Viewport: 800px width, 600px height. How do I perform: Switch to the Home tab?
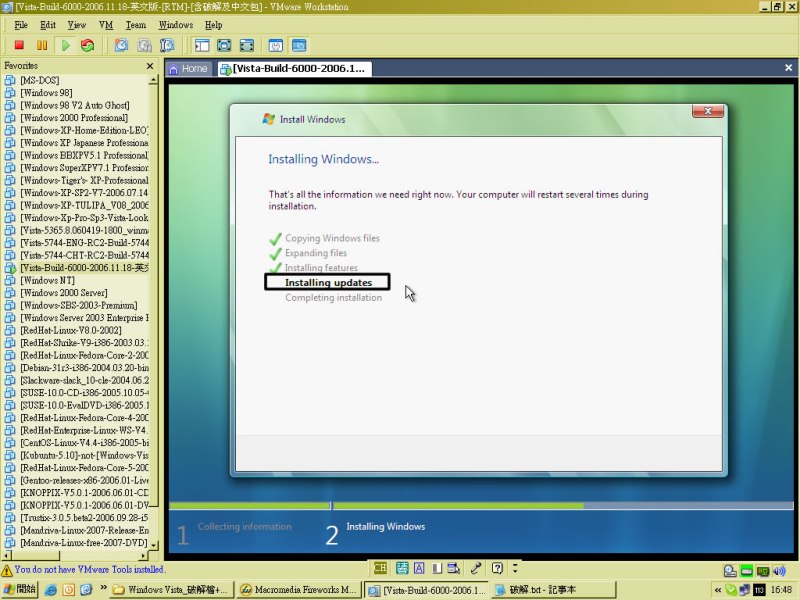pos(188,69)
